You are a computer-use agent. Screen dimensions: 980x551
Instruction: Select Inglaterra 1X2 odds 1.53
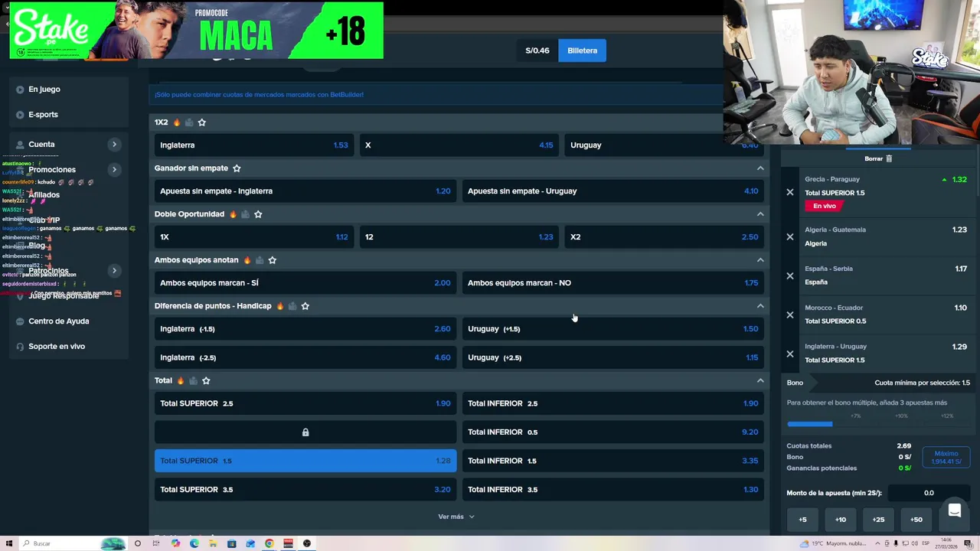254,145
